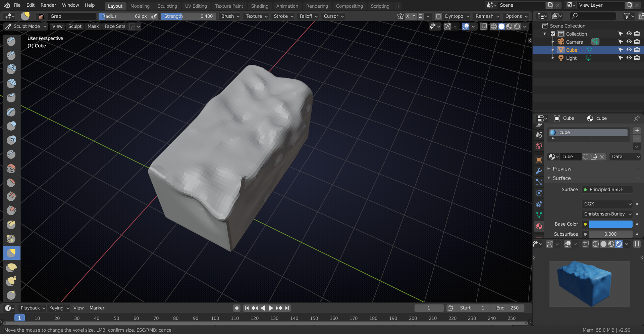Select the Crease brush tool
Viewport: 644px width, 334px height.
11,154
